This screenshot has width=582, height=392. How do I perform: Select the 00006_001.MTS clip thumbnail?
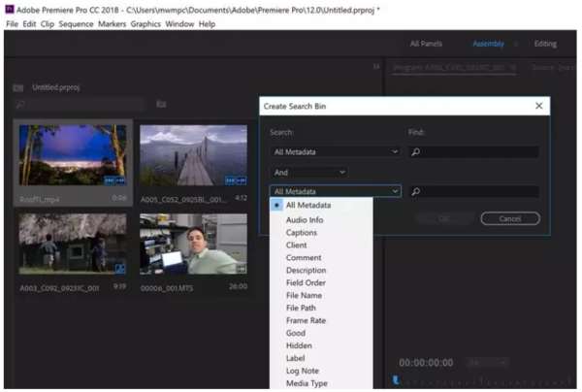point(193,244)
